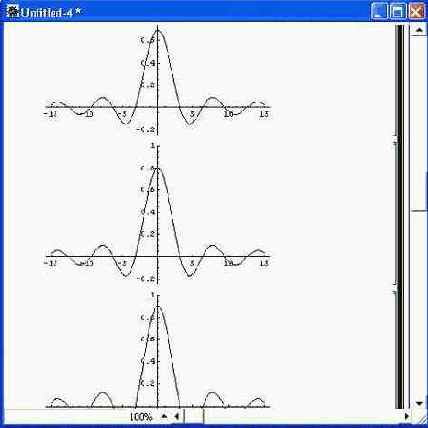Maximize the Untitled-4 notebook window
The width and height of the screenshot is (428, 428).
pyautogui.click(x=398, y=11)
